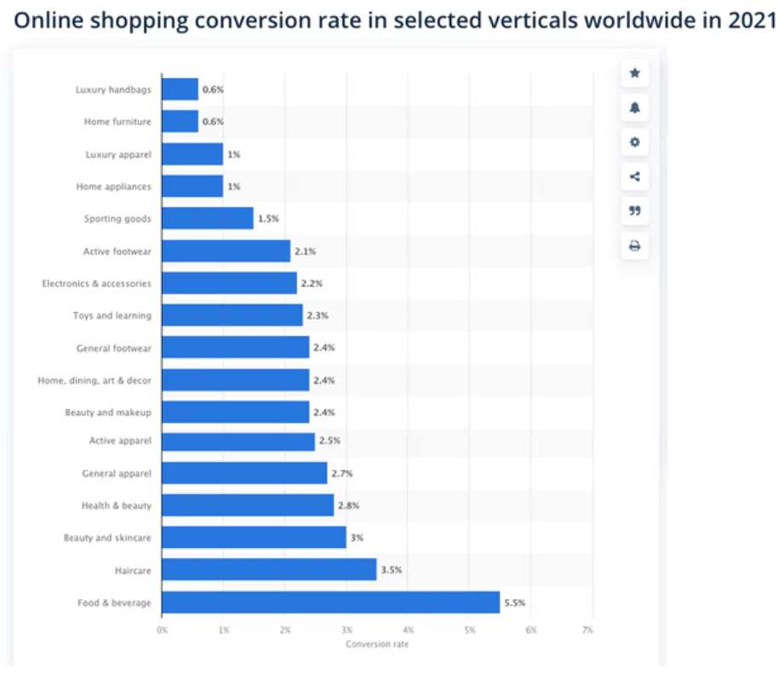The width and height of the screenshot is (784, 674).
Task: Open chart settings with the gear icon
Action: pyautogui.click(x=633, y=144)
